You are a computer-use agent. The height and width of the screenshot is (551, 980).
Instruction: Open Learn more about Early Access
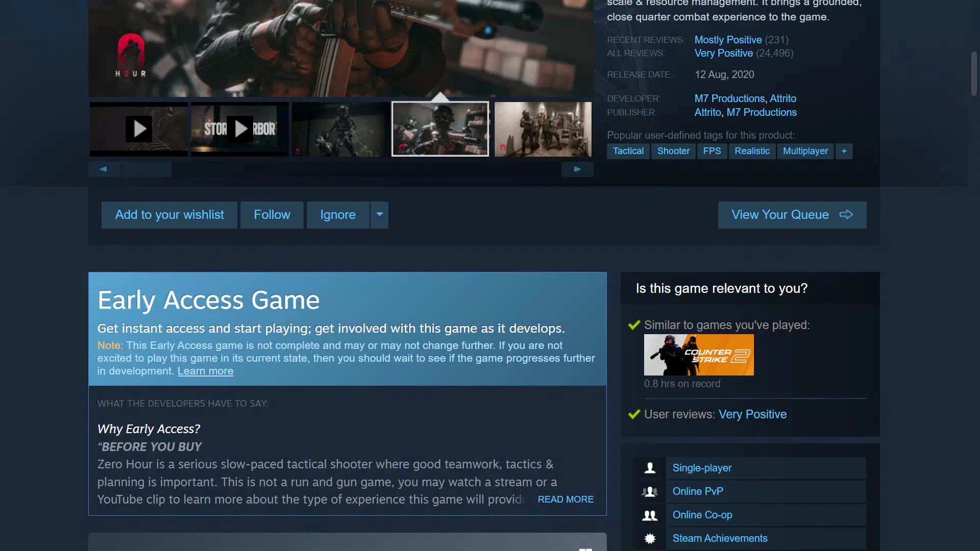pos(205,371)
